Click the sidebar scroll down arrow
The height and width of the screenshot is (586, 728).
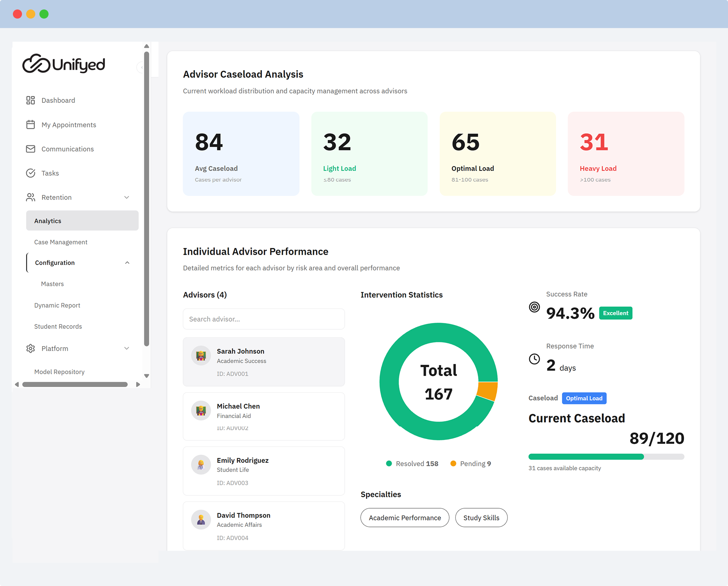pos(147,376)
